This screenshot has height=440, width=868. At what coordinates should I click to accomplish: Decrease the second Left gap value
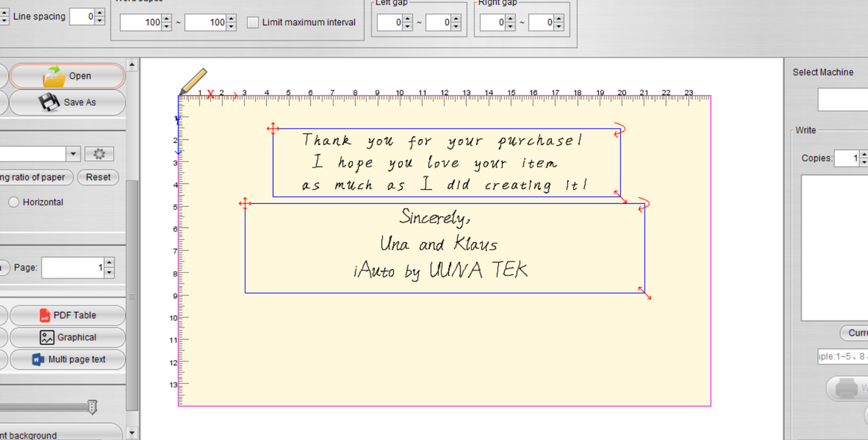pyautogui.click(x=456, y=26)
